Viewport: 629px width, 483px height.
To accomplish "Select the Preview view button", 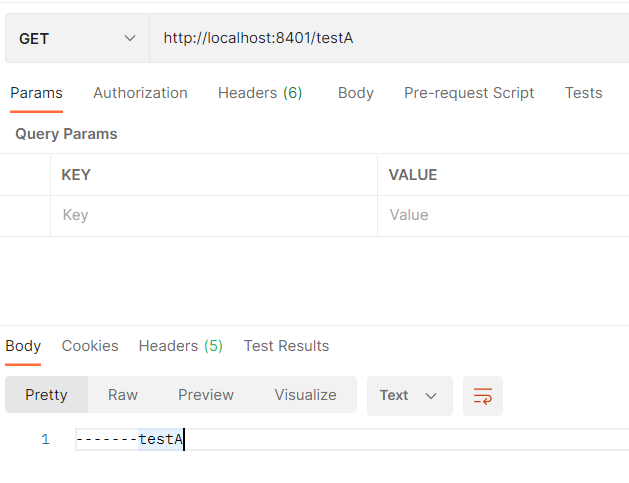I will coord(206,395).
